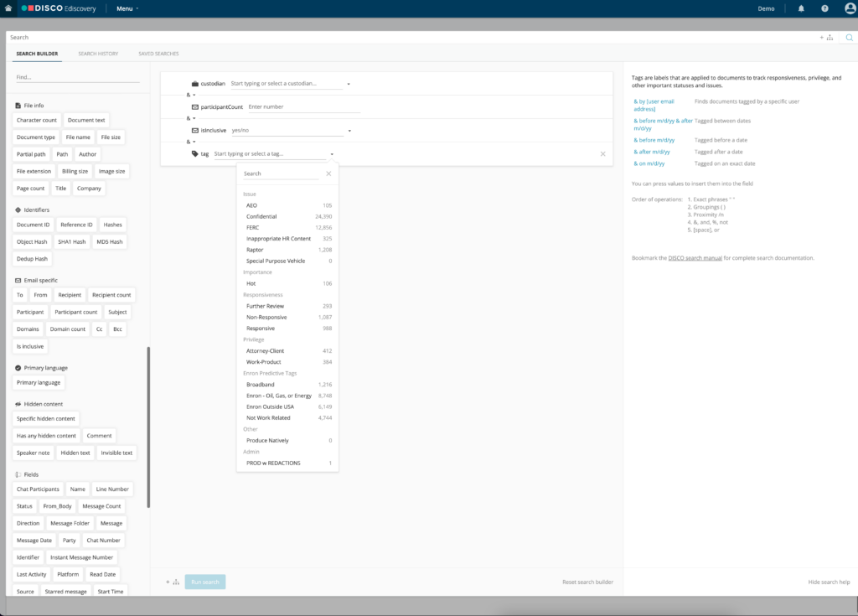Change the operator after participantCount row
The height and width of the screenshot is (616, 858).
click(191, 119)
